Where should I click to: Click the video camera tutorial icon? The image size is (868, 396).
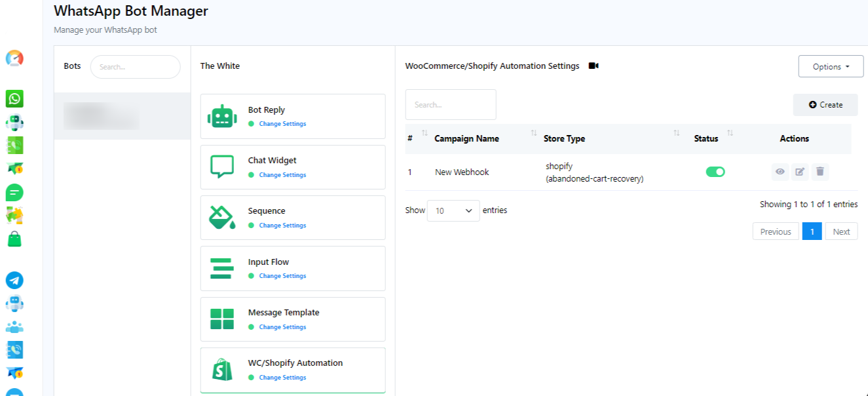pos(594,66)
